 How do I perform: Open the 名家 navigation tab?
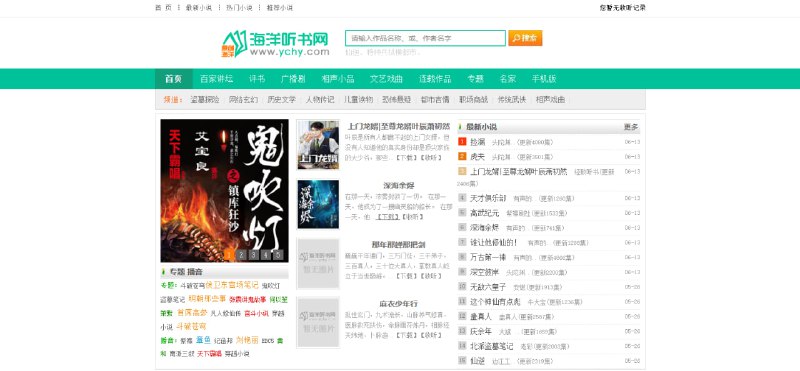pos(507,79)
